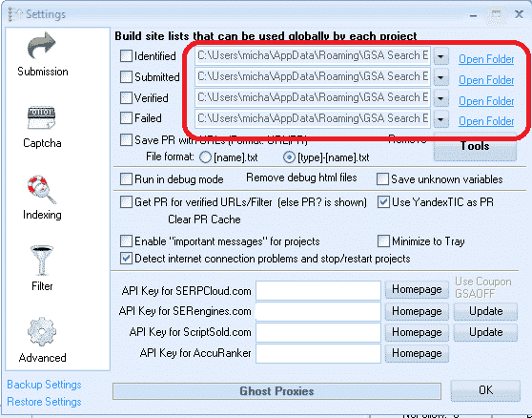Screen dimensions: 532x418
Task: Open the Indexing settings icon
Action: tap(41, 190)
